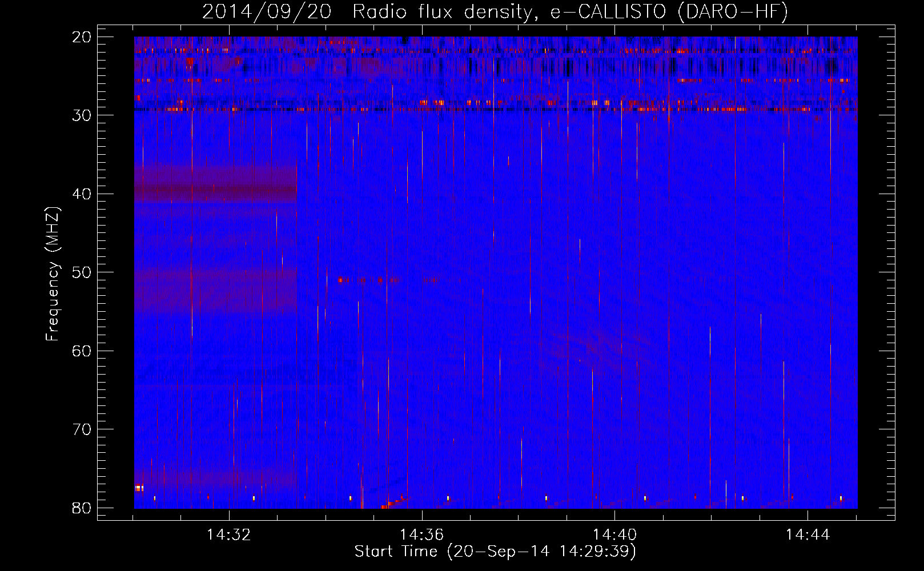This screenshot has width=924, height=571.
Task: Click the 14:36 time tick label
Action: point(422,535)
